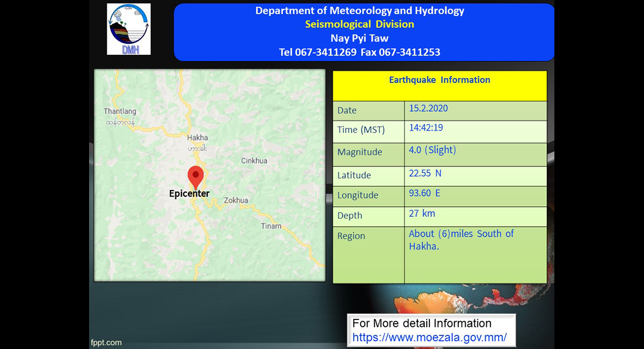Select the depth value 27 km
Screen dimensions: 644x349
pos(422,214)
